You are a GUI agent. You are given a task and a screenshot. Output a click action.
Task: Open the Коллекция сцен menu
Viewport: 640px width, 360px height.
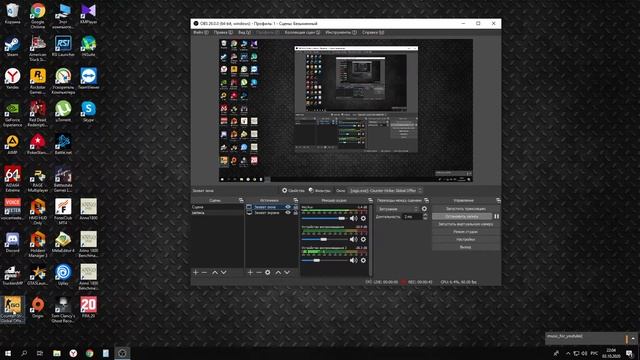(x=302, y=32)
